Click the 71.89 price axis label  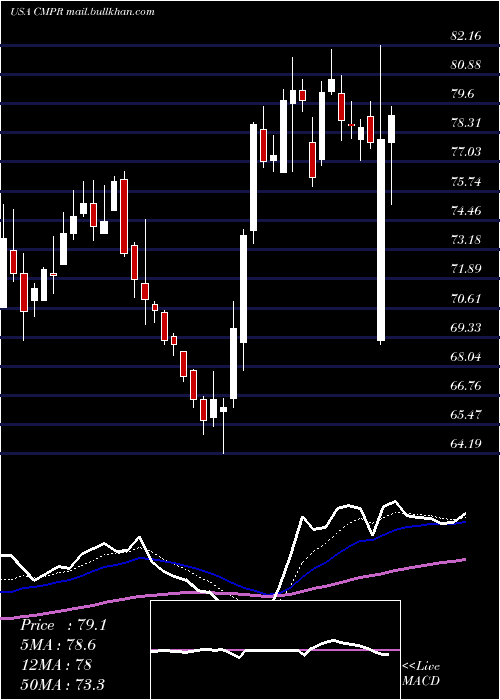pyautogui.click(x=466, y=269)
